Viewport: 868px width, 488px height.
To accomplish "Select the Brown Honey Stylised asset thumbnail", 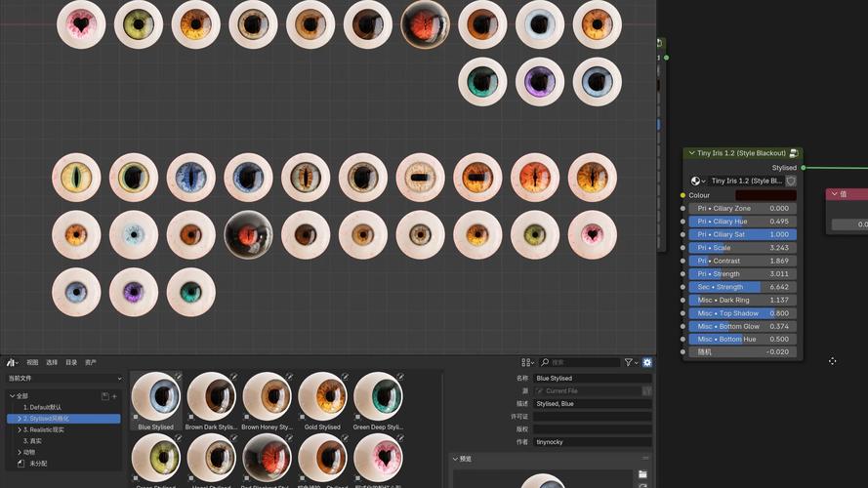I will (267, 401).
